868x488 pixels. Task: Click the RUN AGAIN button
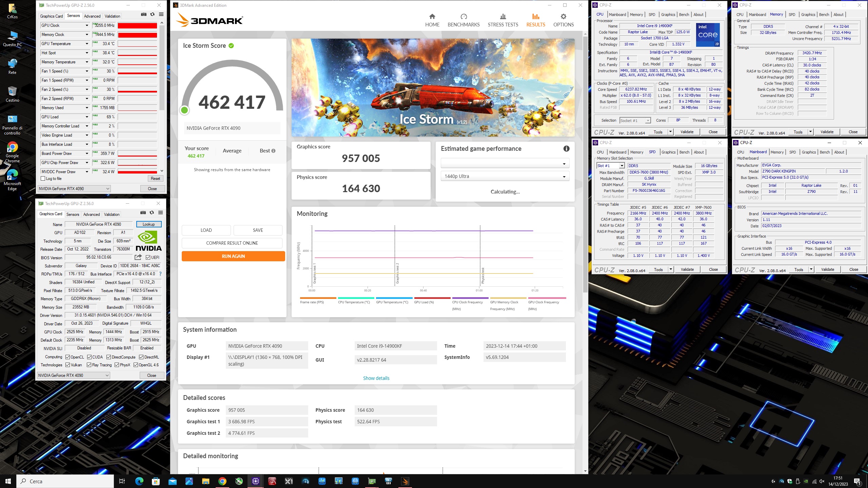233,256
